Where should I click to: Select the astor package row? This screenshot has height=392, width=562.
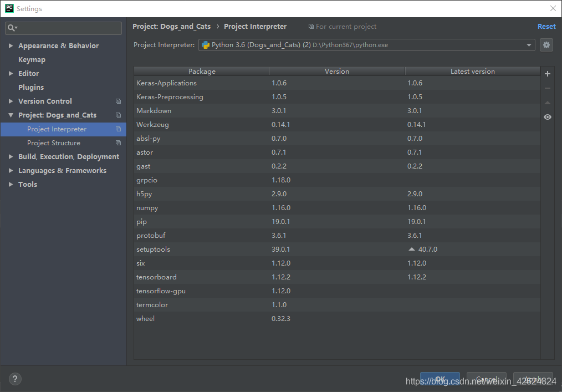pyautogui.click(x=337, y=152)
